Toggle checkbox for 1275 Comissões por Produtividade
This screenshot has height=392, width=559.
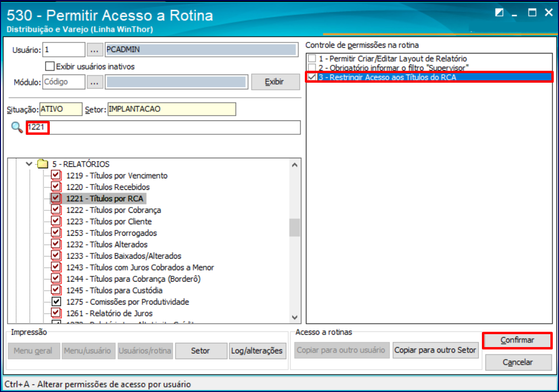[x=56, y=302]
